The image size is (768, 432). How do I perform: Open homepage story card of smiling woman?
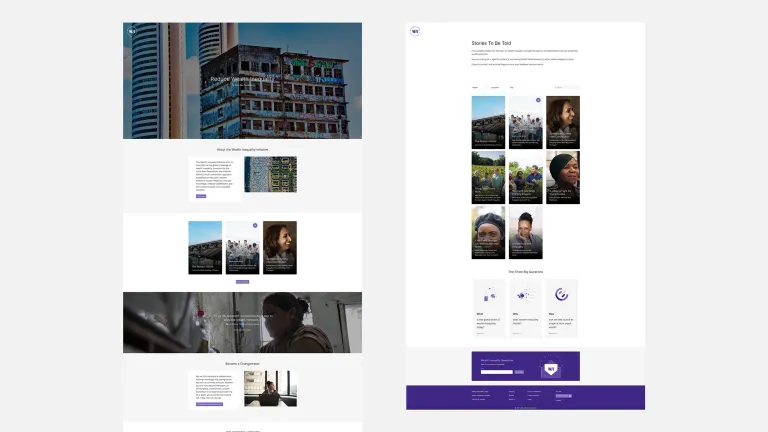[x=280, y=247]
